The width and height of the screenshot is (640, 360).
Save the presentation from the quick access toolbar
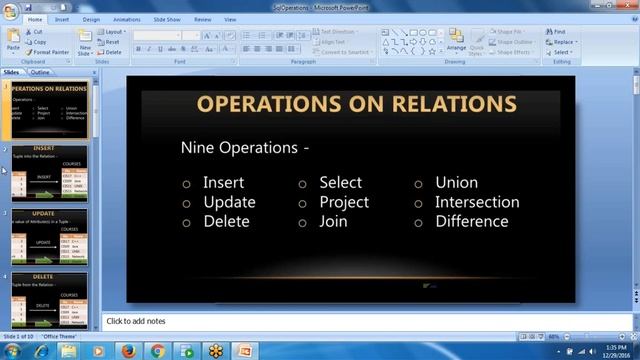point(28,7)
